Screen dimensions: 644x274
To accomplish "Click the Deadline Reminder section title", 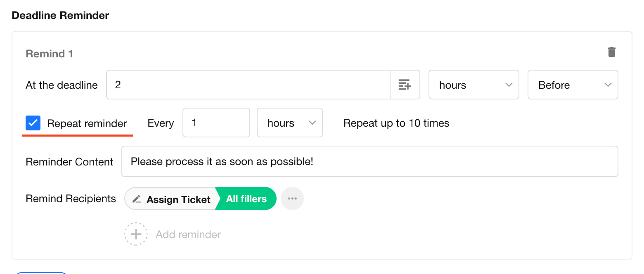I will click(60, 16).
